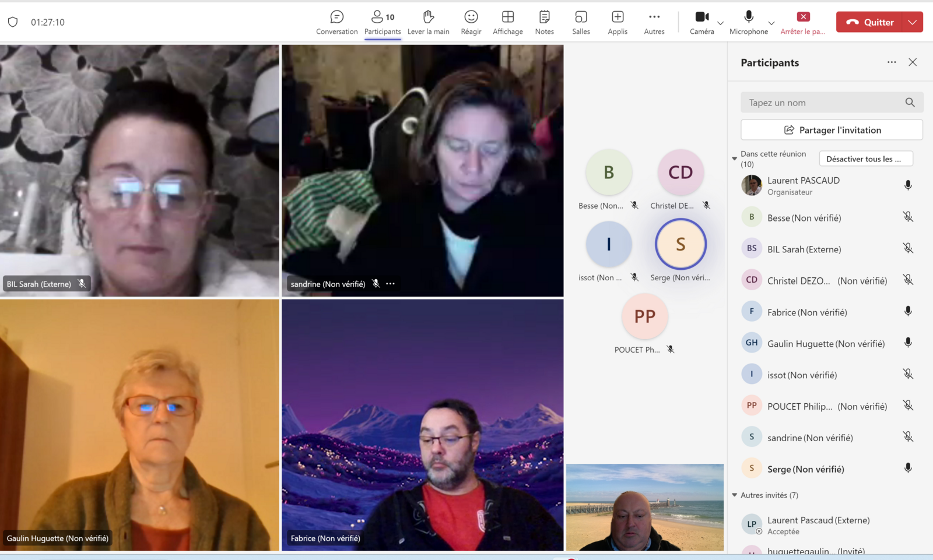Toggle the Caméra on or off
The image size is (933, 560).
tap(701, 22)
